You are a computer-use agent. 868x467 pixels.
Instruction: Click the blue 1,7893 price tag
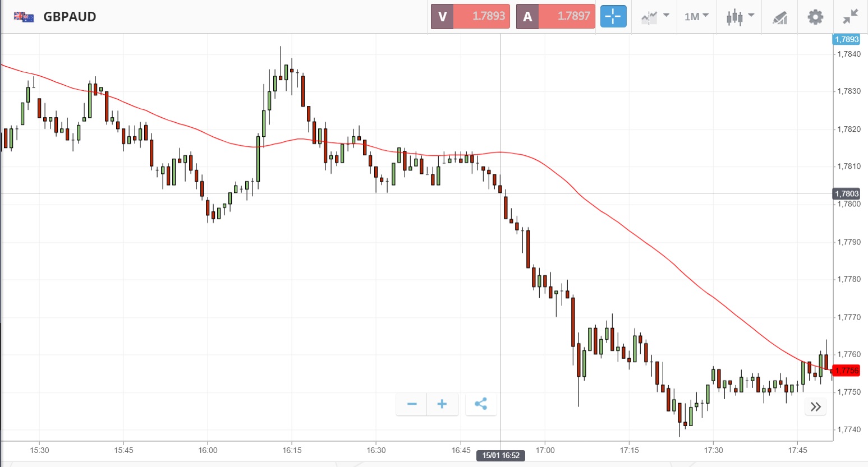pyautogui.click(x=846, y=39)
